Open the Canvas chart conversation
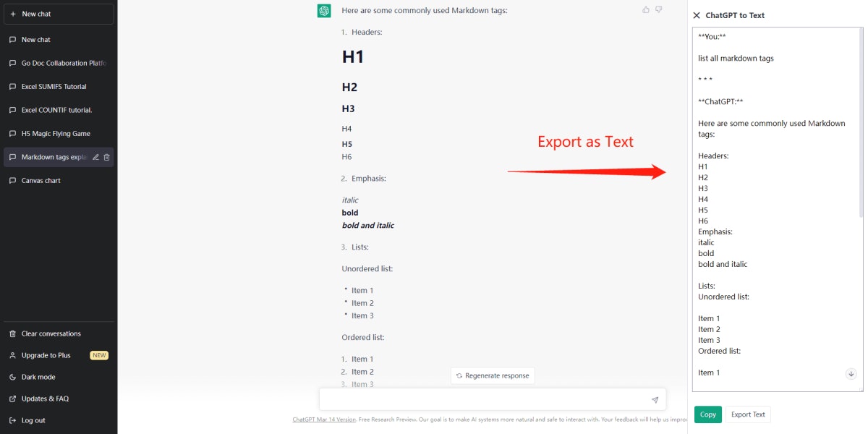 coord(59,181)
